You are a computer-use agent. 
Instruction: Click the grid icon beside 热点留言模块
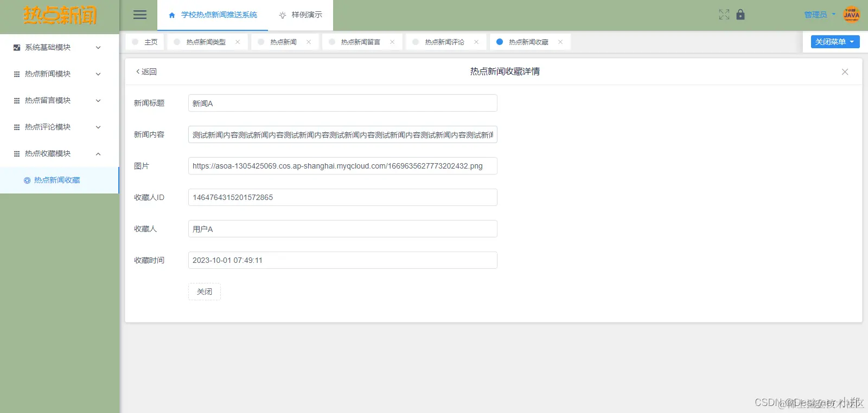pyautogui.click(x=17, y=101)
